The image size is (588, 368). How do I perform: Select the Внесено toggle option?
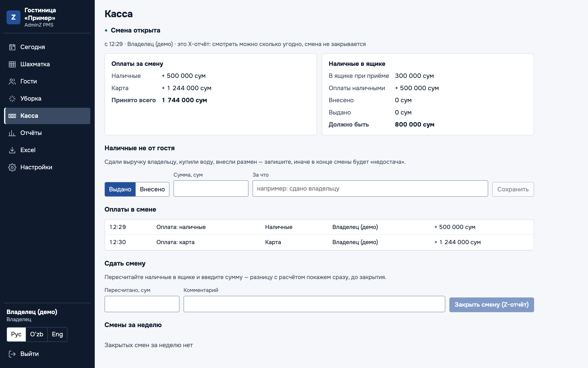pyautogui.click(x=152, y=189)
